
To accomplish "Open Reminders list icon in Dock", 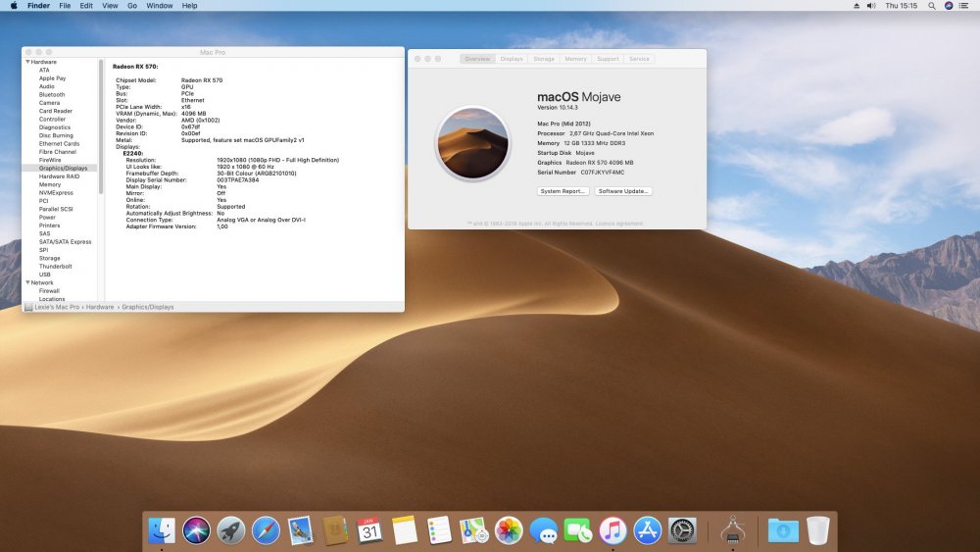I will [x=439, y=530].
